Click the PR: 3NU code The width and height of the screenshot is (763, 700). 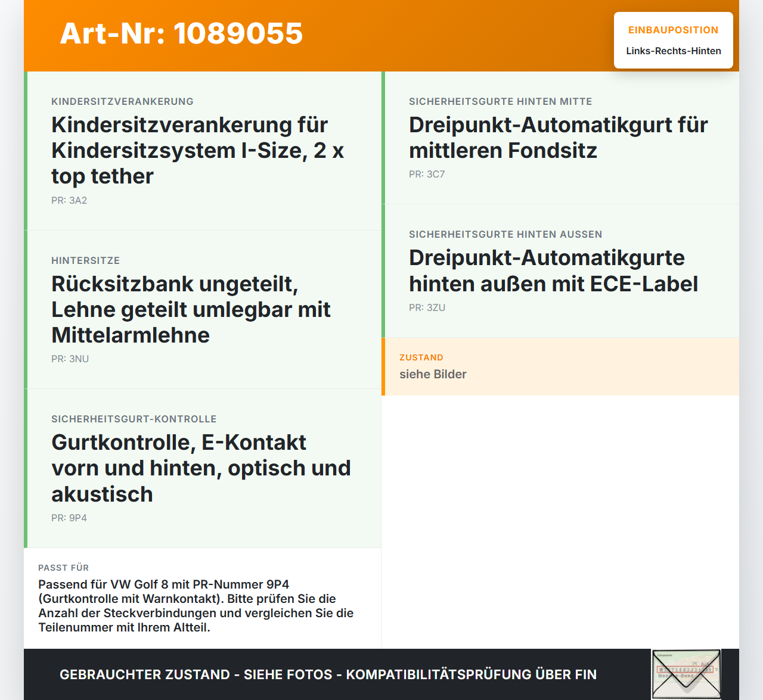(70, 359)
